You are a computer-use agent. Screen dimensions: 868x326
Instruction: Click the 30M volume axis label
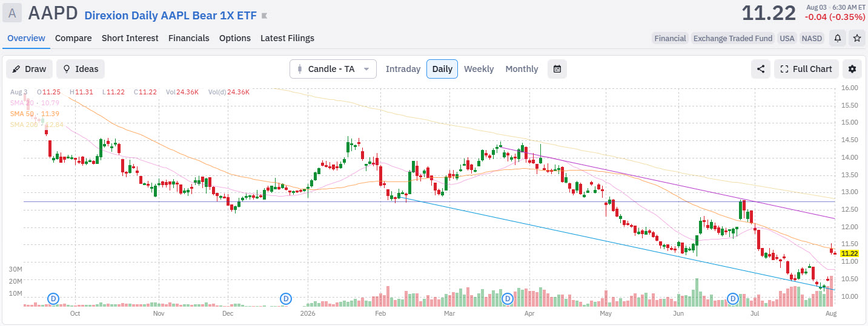(x=16, y=269)
